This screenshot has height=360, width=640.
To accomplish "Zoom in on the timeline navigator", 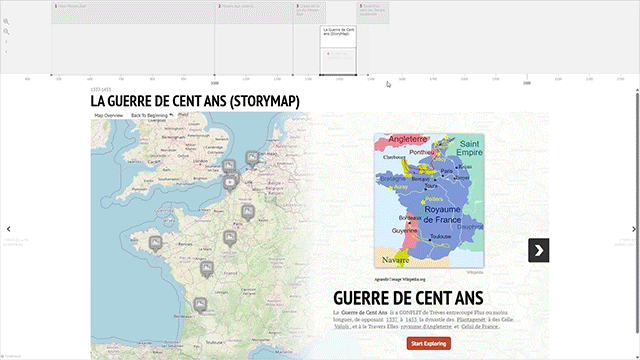I will point(6,22).
